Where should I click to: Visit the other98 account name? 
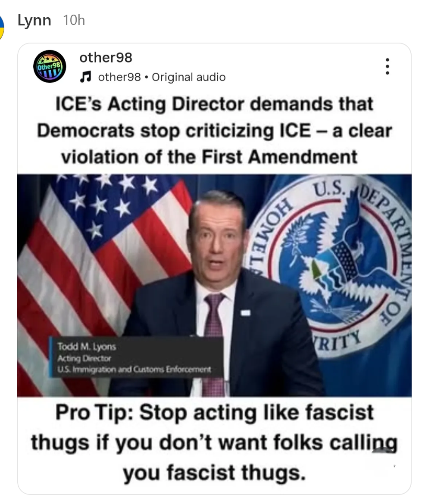point(106,58)
